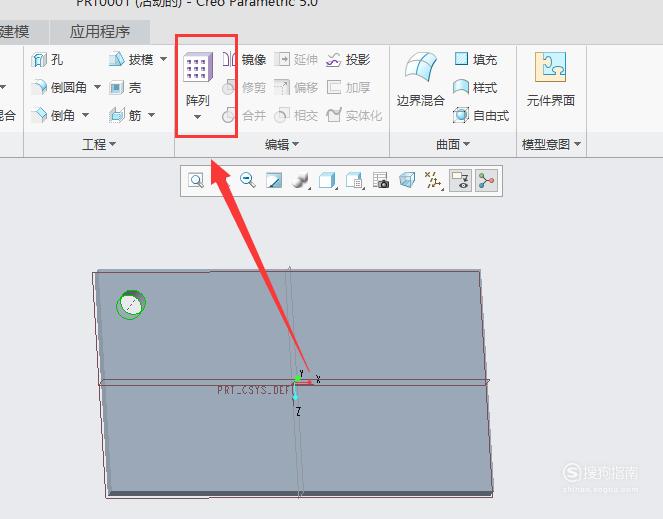
Task: Expand the Round (倒圆角) dropdown arrow
Action: coord(97,87)
